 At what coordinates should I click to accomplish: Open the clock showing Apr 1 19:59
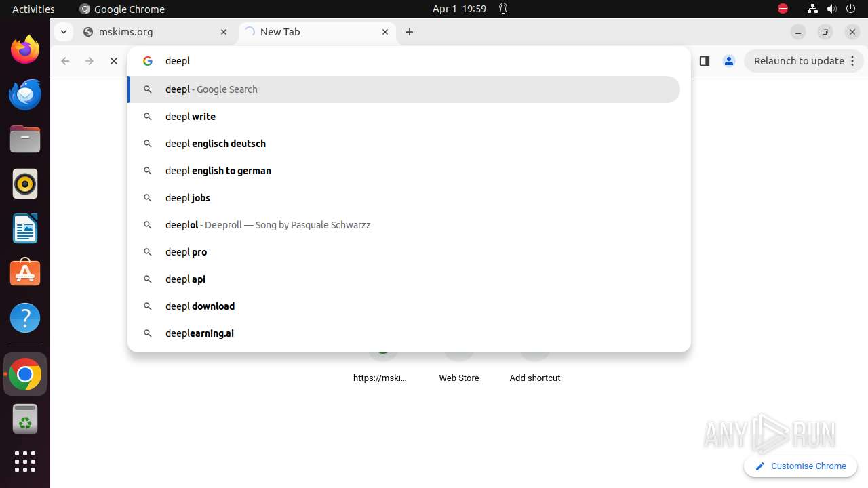click(459, 9)
